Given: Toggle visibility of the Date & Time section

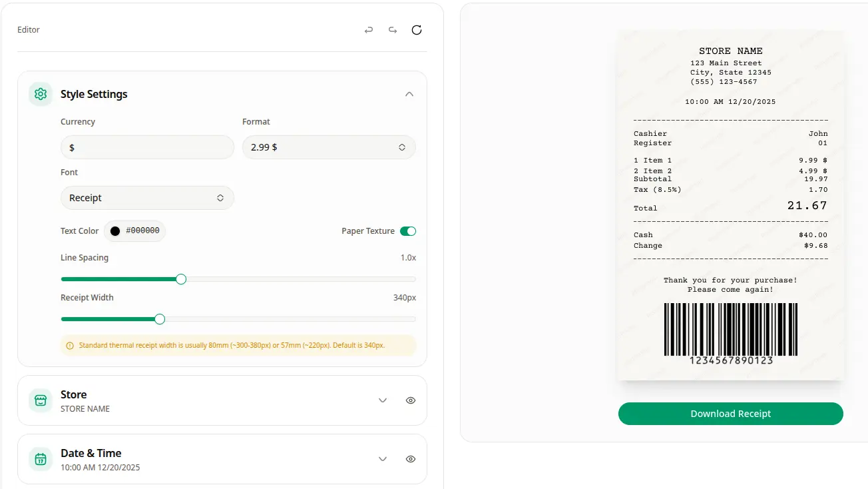Looking at the screenshot, I should 410,458.
